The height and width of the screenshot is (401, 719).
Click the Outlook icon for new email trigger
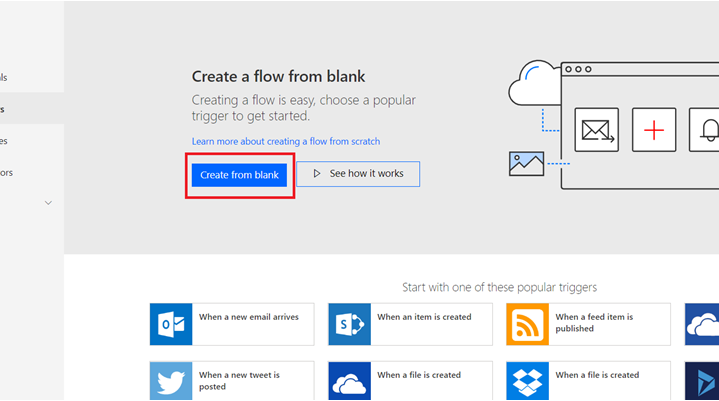tap(171, 324)
